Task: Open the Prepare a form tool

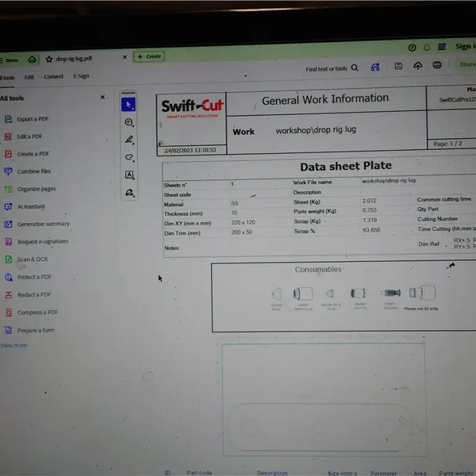Action: pos(29,330)
